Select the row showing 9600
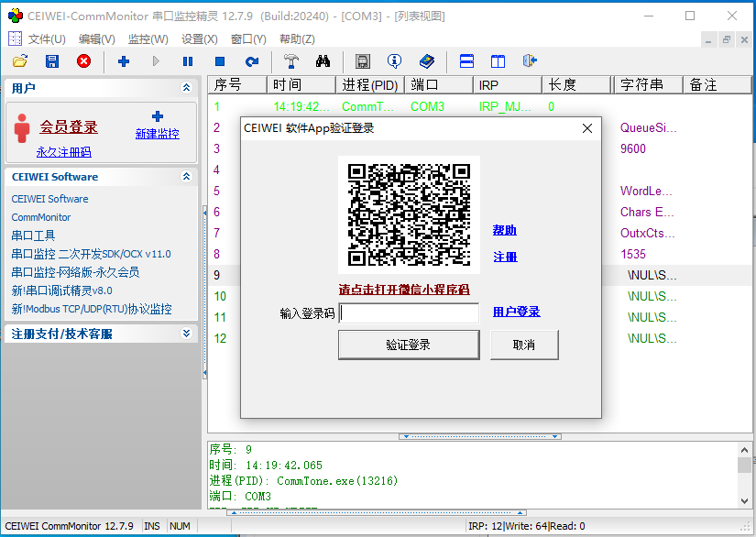Screen dimensions: 756x537 (633, 148)
